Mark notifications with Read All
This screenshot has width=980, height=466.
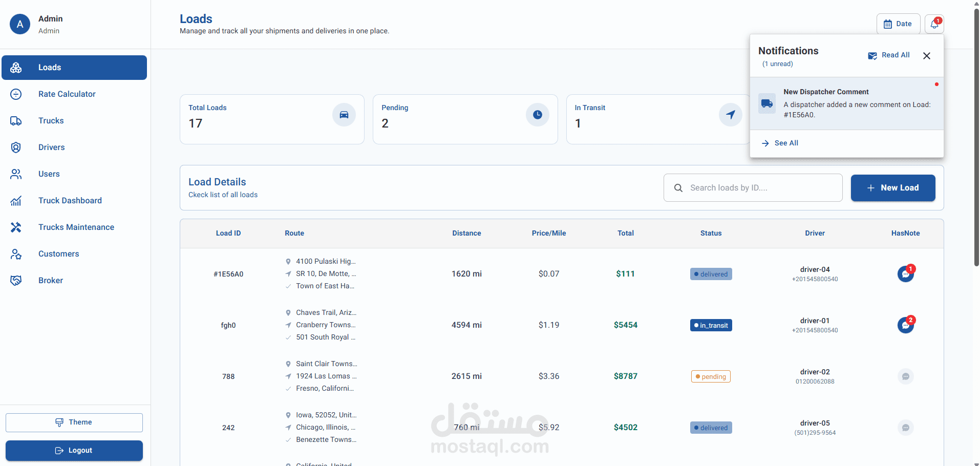889,55
